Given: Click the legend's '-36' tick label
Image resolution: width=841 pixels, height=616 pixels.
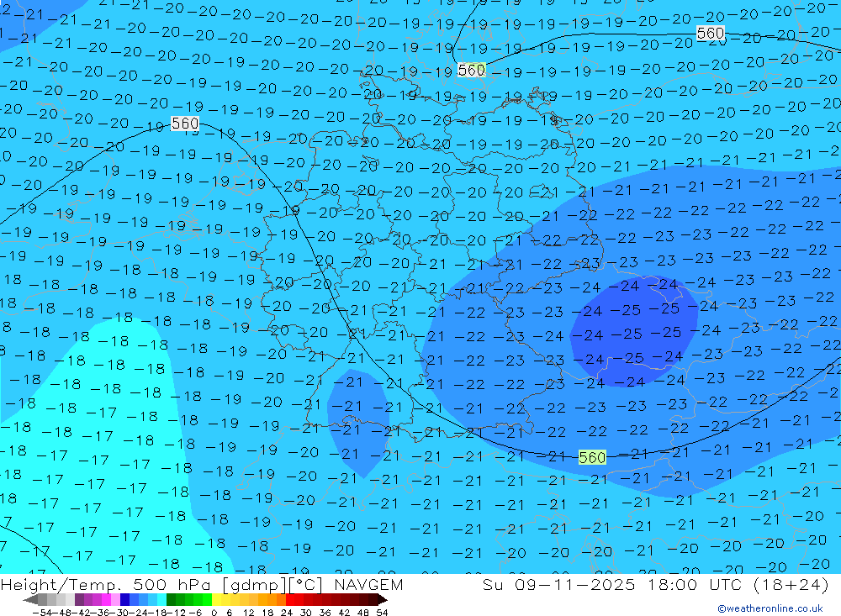Looking at the screenshot, I should click(100, 613).
